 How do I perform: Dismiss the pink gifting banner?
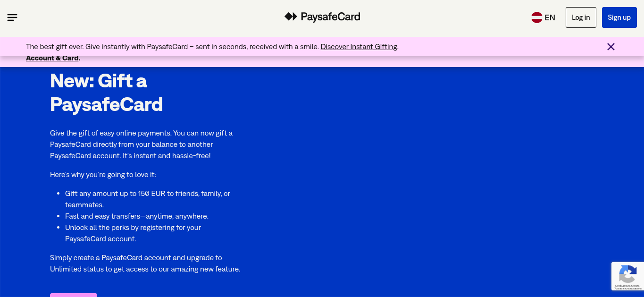[x=611, y=47]
